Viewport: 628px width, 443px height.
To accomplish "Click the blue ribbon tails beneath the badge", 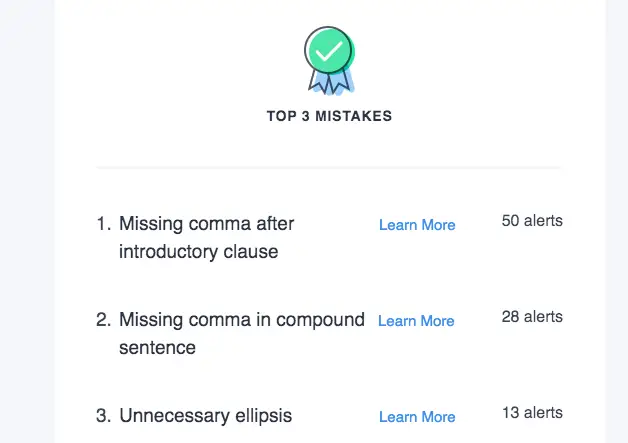I will (x=330, y=83).
